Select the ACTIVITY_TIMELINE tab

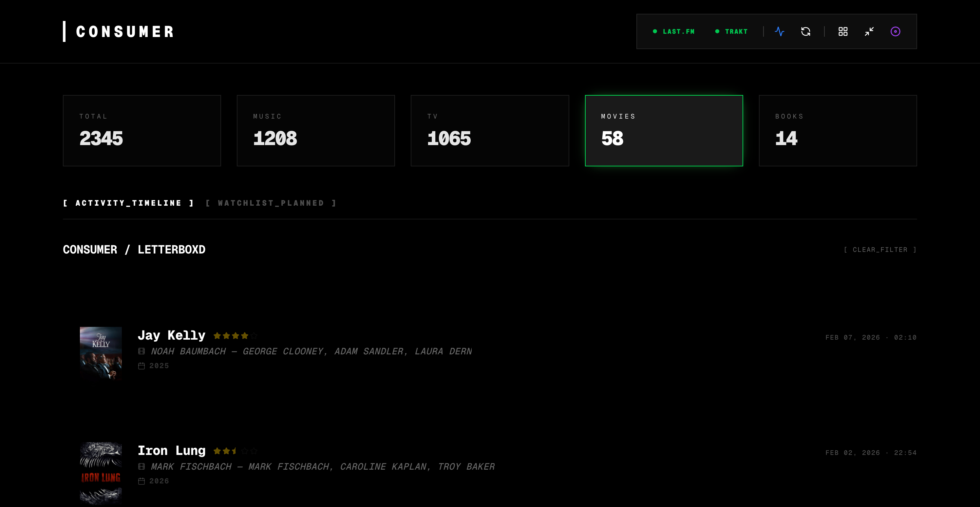(129, 203)
